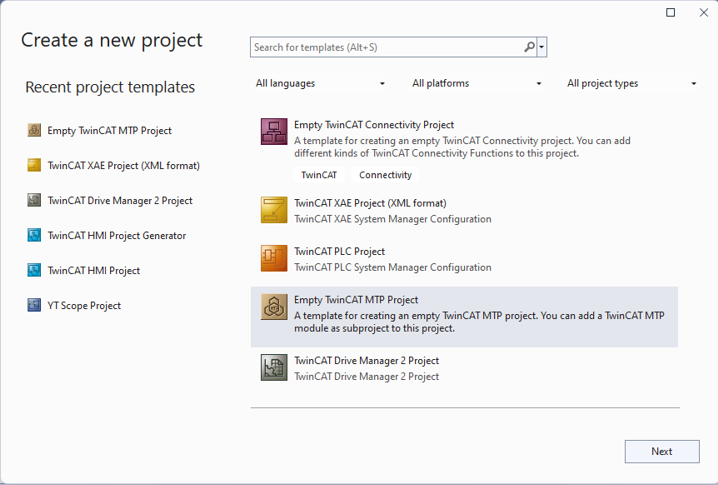The height and width of the screenshot is (485, 718).
Task: Click the Next button
Action: 662,452
